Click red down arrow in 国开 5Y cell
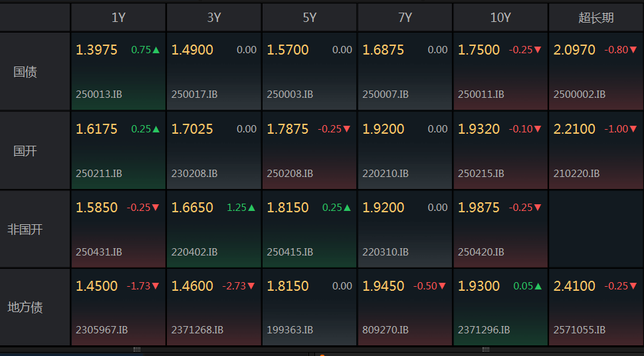644x356 pixels. tap(347, 129)
